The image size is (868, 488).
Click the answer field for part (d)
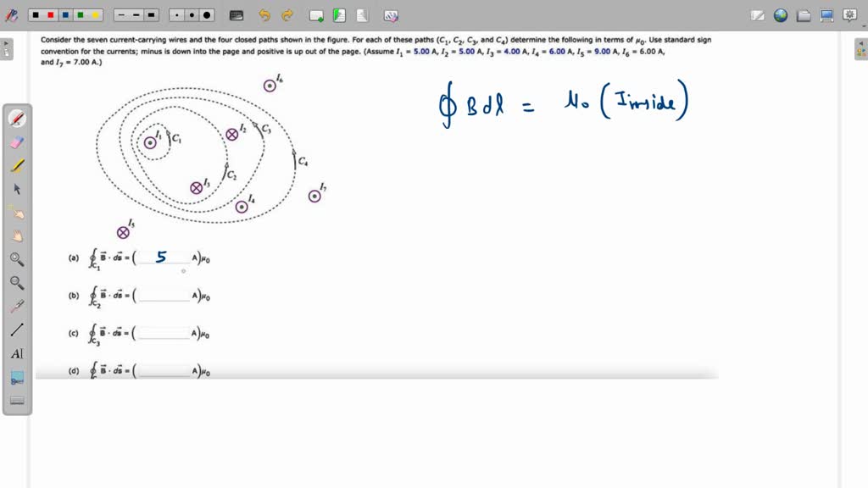(164, 370)
